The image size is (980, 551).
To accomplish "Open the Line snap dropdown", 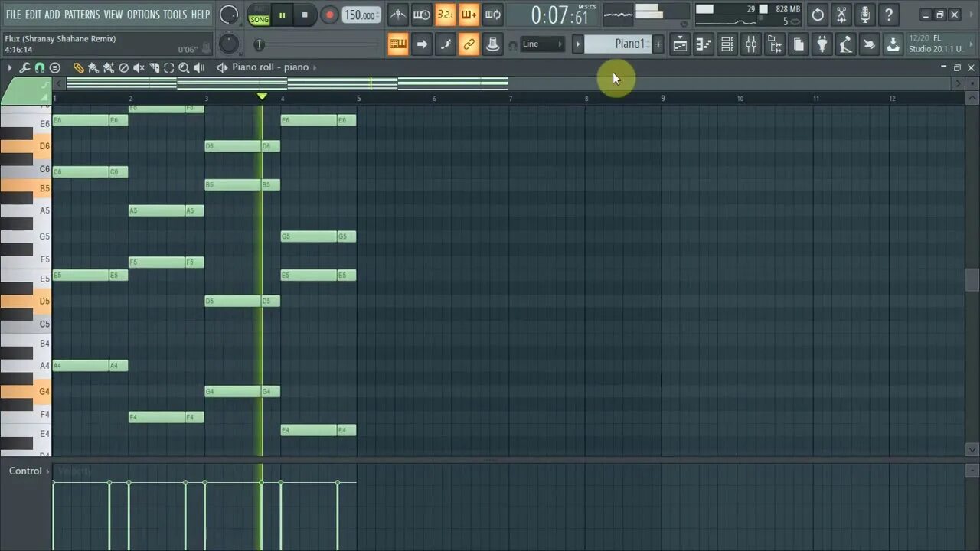I will [542, 44].
